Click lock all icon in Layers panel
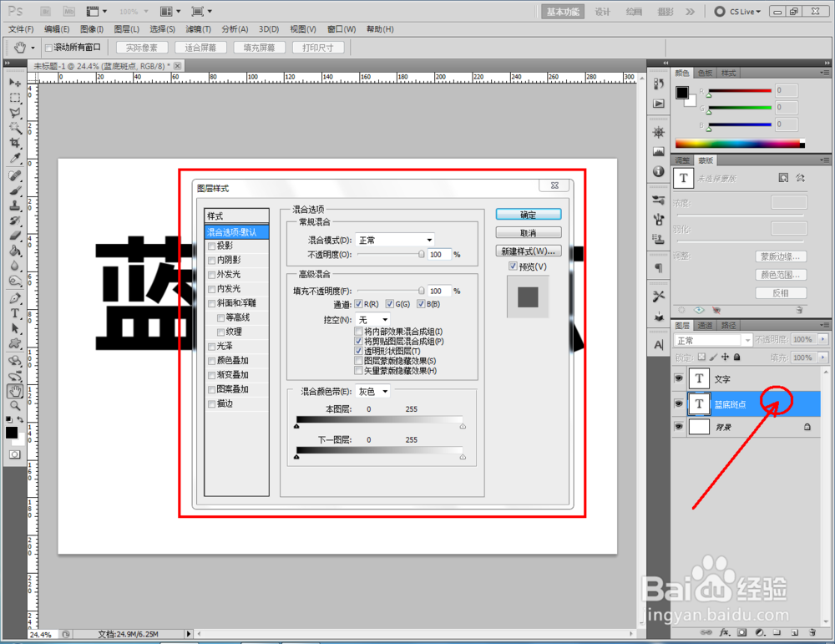 pyautogui.click(x=737, y=357)
